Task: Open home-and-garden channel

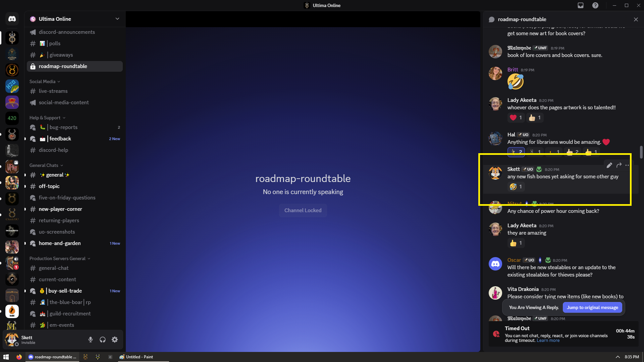Action: 75,243
